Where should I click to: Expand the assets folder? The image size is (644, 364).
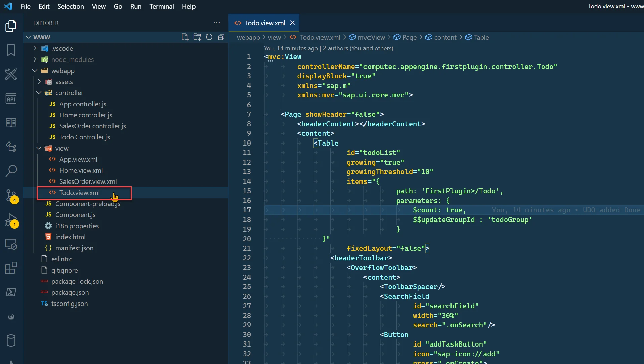(64, 82)
